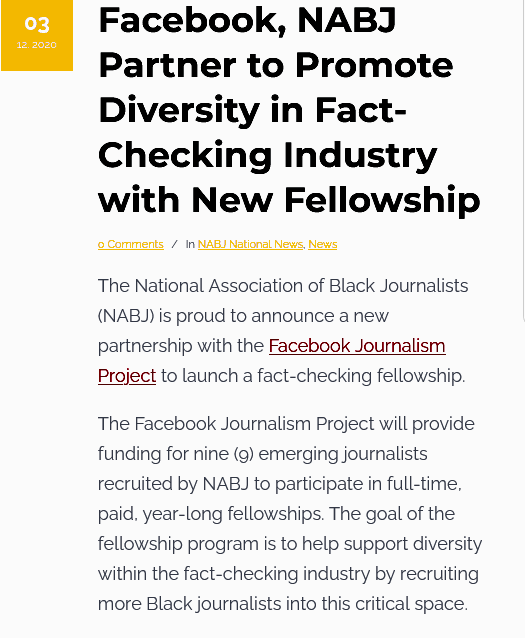The width and height of the screenshot is (525, 638).
Task: Click the "12. 2020" date text in the badge
Action: pyautogui.click(x=37, y=45)
